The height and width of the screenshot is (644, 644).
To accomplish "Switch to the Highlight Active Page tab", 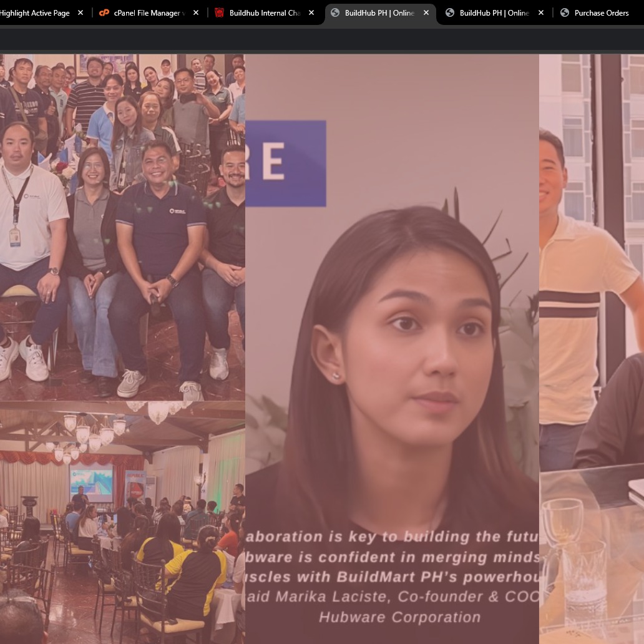I will pyautogui.click(x=34, y=12).
